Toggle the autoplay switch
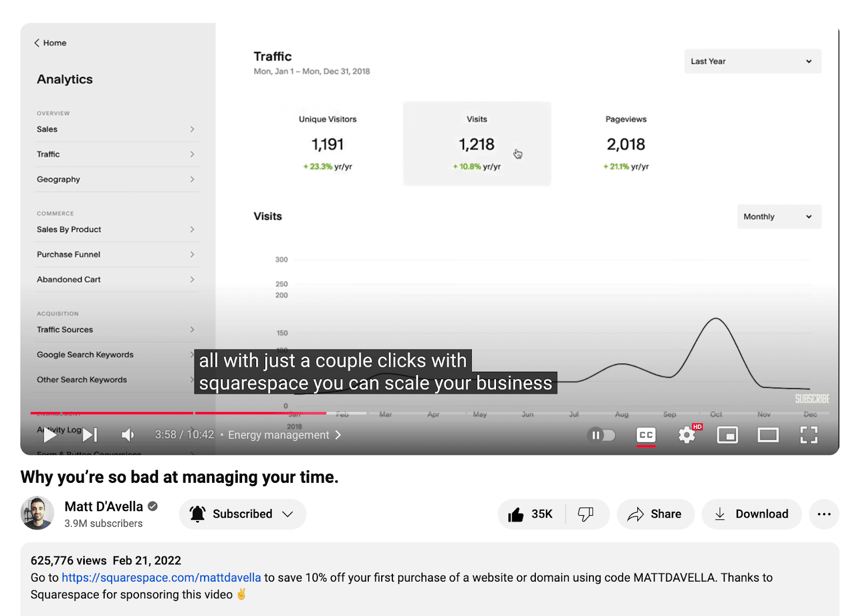Image resolution: width=859 pixels, height=616 pixels. coord(601,435)
